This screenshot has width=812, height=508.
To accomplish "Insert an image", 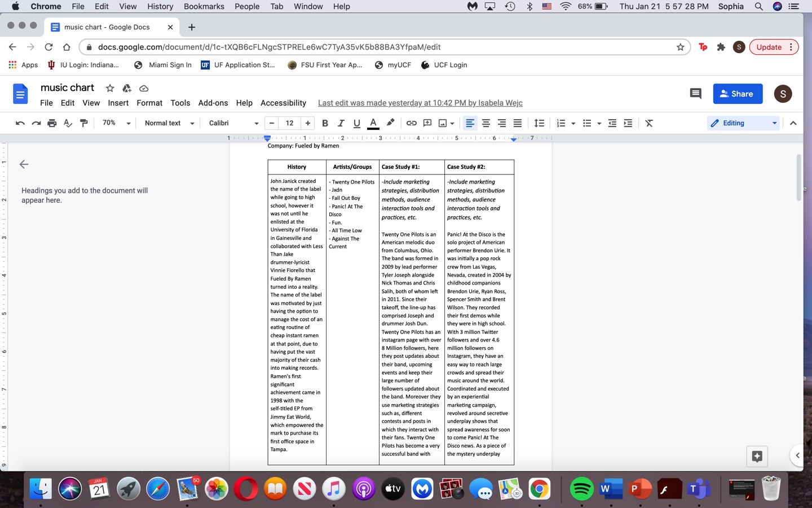I will tap(443, 123).
